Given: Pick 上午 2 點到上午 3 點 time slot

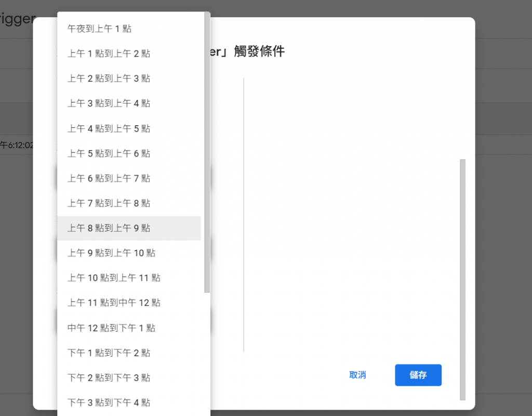Looking at the screenshot, I should (129, 79).
